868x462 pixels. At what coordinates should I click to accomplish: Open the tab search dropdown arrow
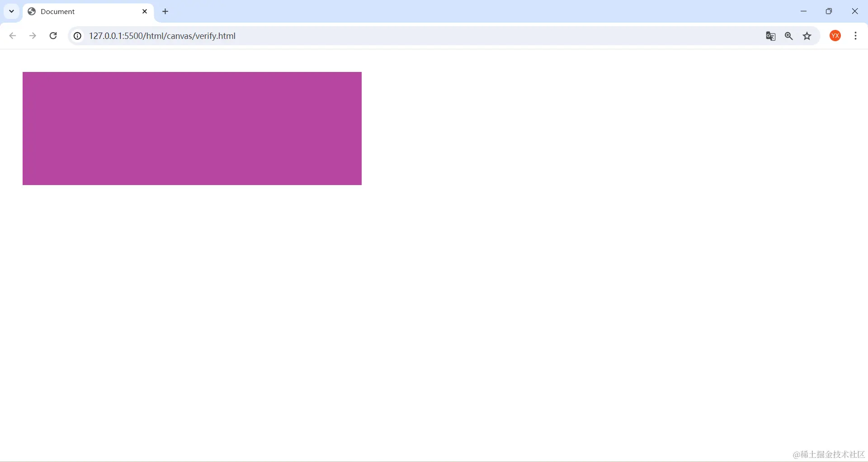(11, 11)
